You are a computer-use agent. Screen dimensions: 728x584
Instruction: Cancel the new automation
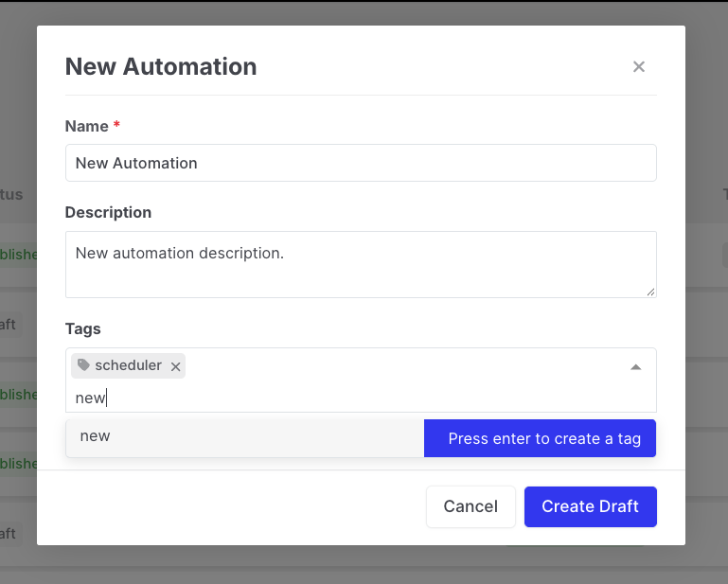pyautogui.click(x=471, y=506)
